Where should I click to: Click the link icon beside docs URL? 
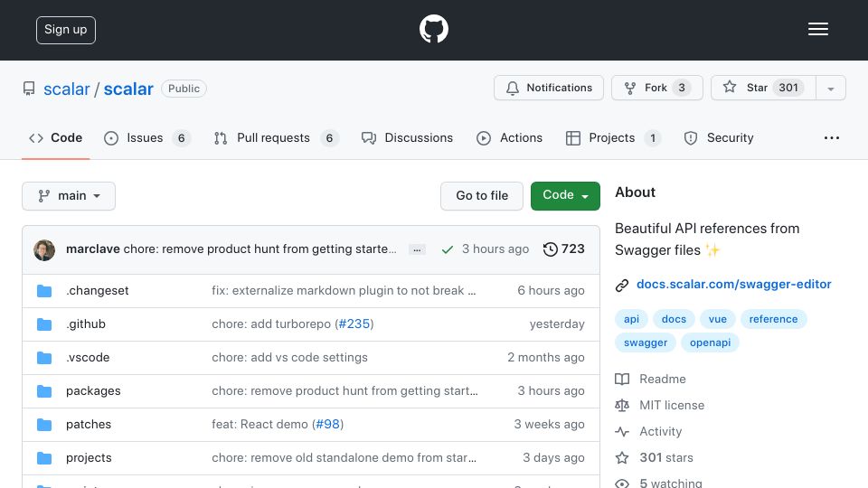[x=622, y=285]
